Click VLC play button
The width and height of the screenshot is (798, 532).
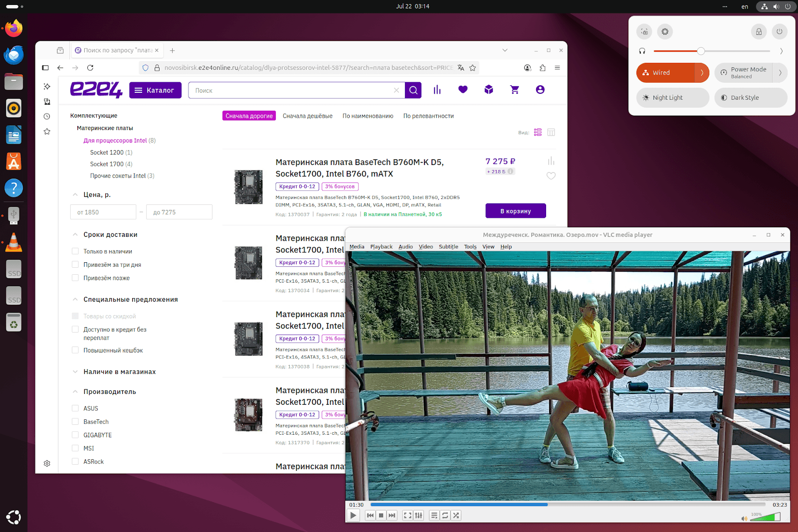point(353,516)
